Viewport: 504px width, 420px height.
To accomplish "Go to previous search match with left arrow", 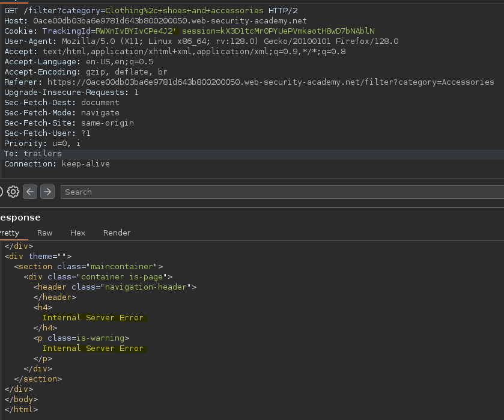I will pyautogui.click(x=30, y=192).
